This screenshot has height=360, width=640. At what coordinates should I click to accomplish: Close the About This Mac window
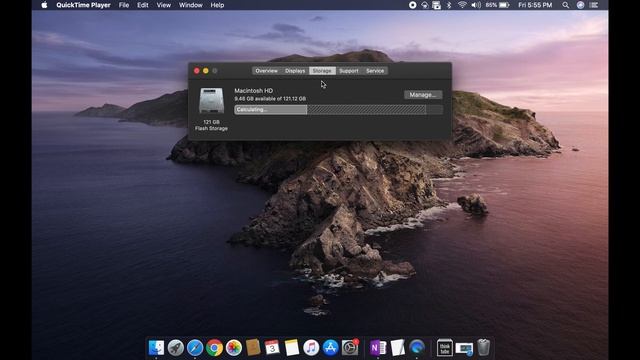[197, 71]
